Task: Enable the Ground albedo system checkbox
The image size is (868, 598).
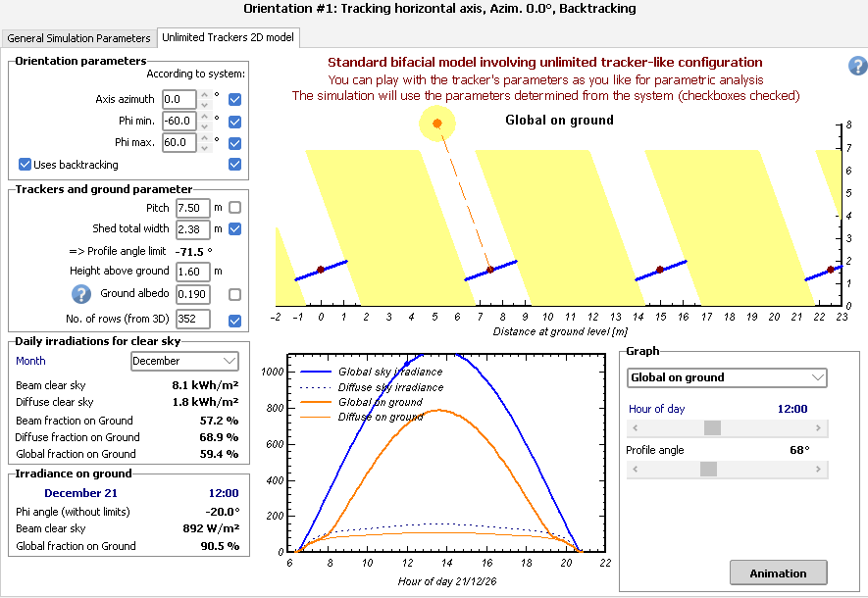Action: (x=234, y=294)
